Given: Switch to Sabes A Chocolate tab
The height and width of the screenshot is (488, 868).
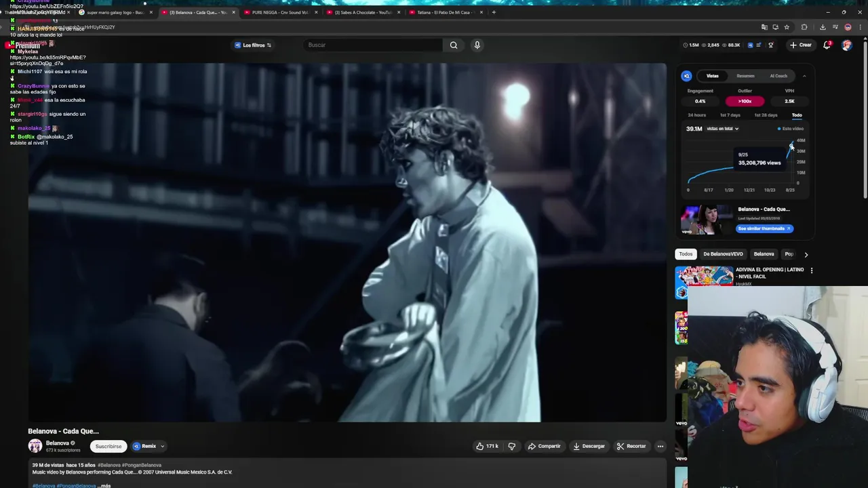Looking at the screenshot, I should pyautogui.click(x=363, y=12).
